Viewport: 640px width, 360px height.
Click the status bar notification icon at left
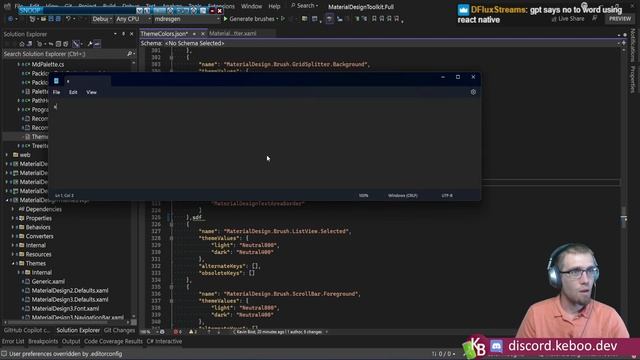click(x=4, y=354)
